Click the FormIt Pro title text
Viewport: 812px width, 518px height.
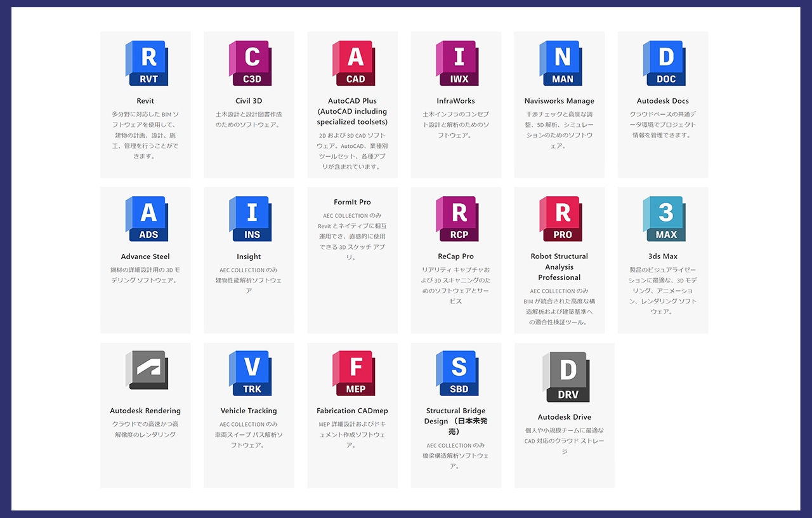click(x=352, y=203)
